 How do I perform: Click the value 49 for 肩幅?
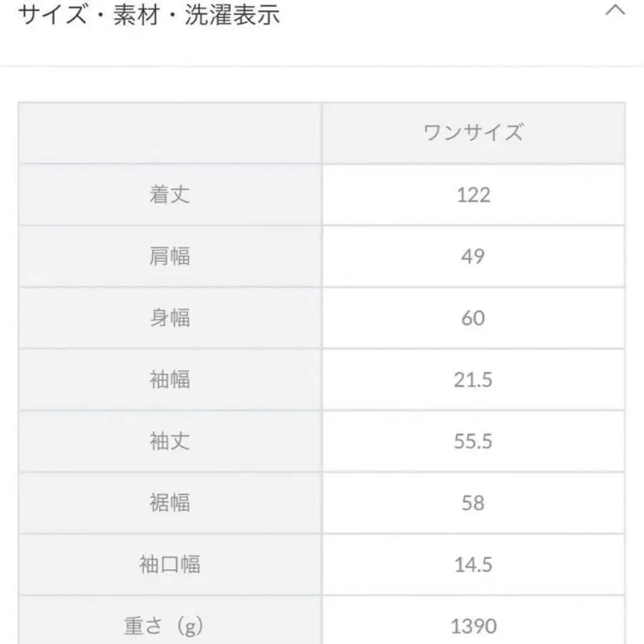474,256
